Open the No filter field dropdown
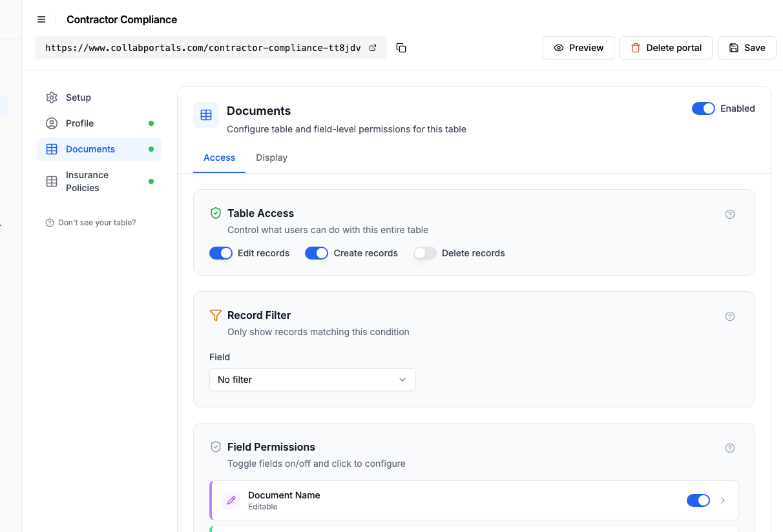The image size is (783, 532). [313, 380]
